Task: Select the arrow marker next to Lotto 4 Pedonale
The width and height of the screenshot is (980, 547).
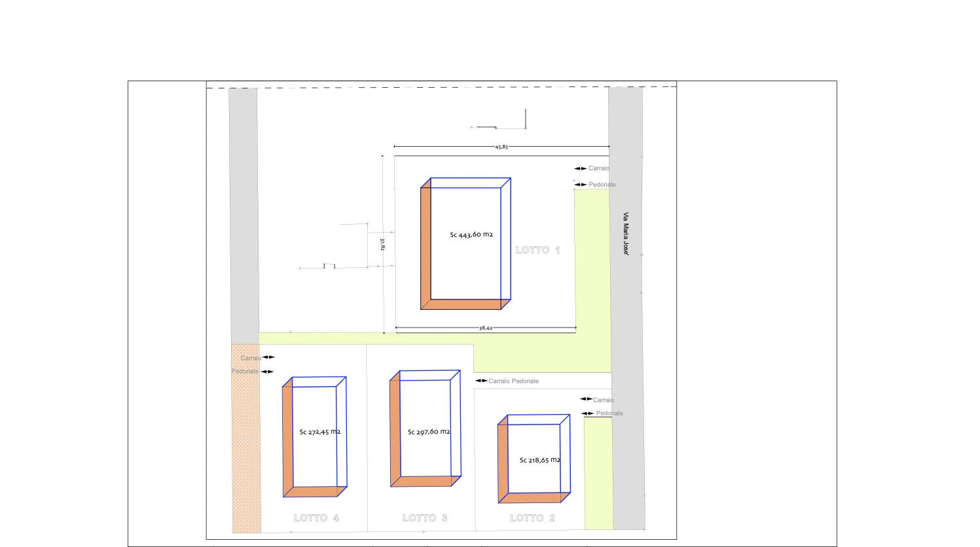Action: (267, 371)
